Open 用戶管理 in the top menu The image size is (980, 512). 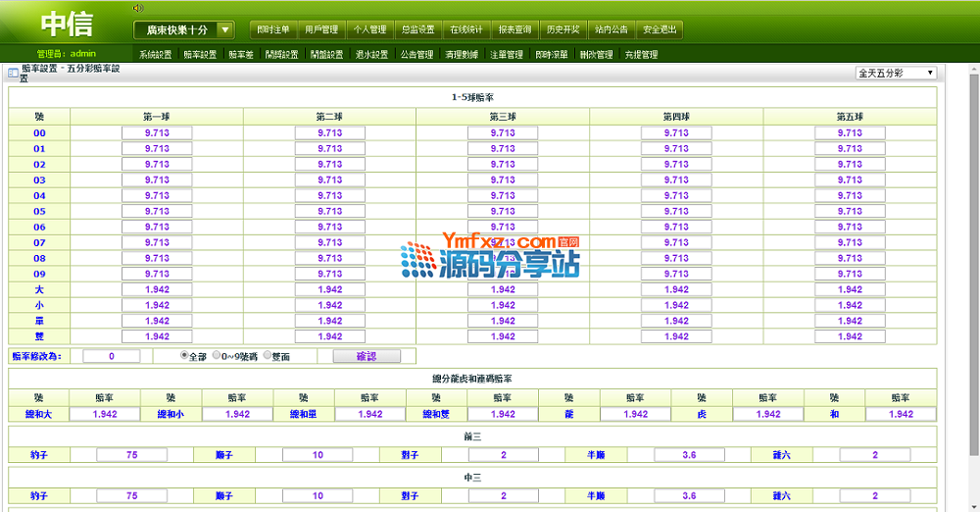coord(320,29)
